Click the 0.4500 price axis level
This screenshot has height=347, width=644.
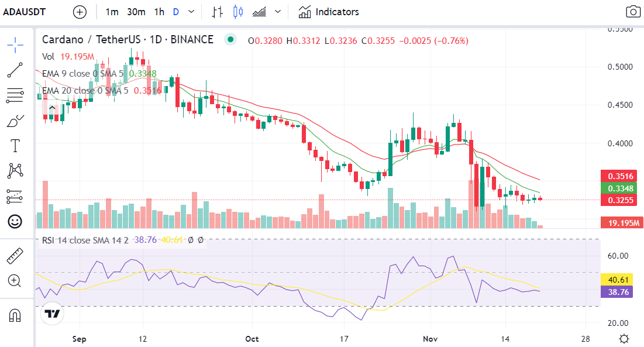(620, 105)
